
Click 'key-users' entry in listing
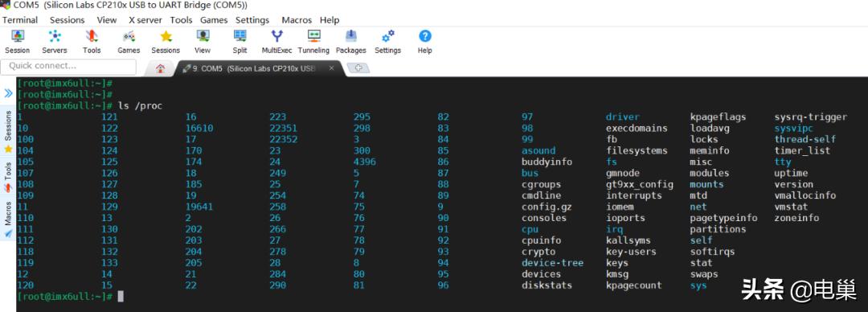coord(631,252)
